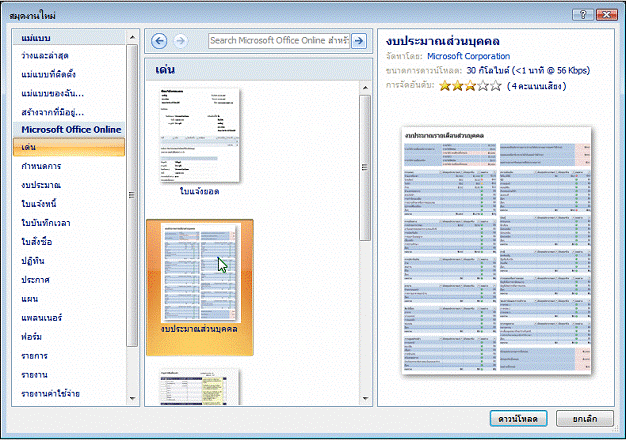Select the เด่น category
Screen dimensions: 626x440
tap(31, 147)
